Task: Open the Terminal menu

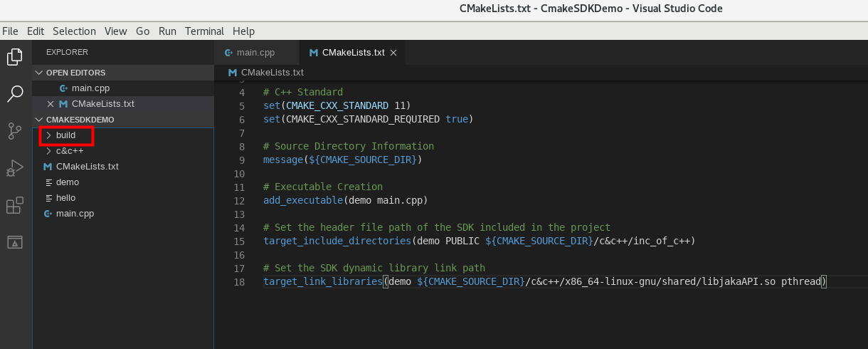Action: click(204, 31)
